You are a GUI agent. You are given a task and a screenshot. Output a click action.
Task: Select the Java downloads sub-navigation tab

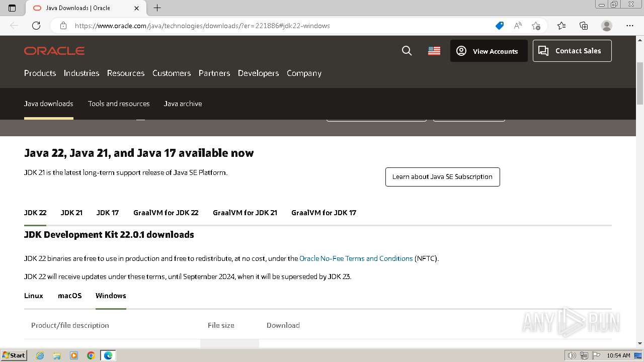click(x=49, y=104)
